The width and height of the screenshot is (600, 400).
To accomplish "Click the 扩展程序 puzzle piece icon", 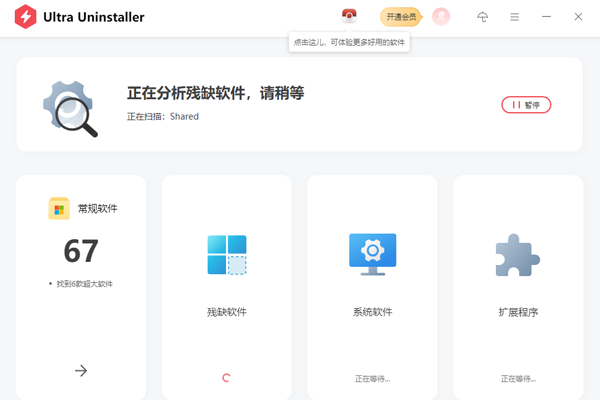I will coord(518,255).
